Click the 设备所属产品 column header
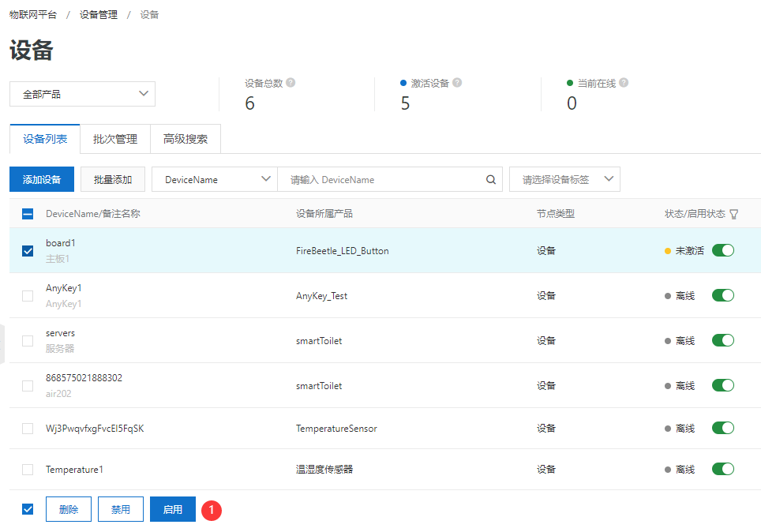 (324, 214)
